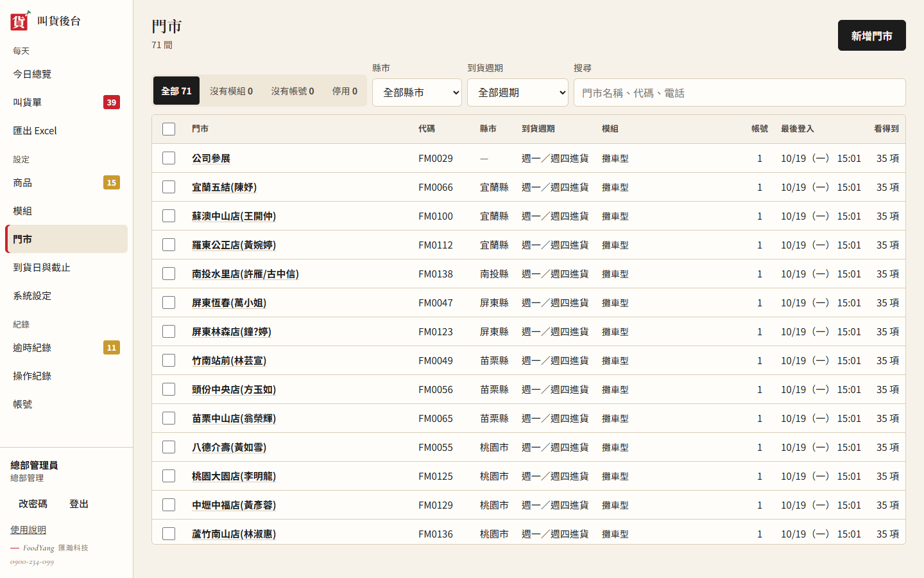Open 系統設定 in the sidebar

tap(67, 295)
